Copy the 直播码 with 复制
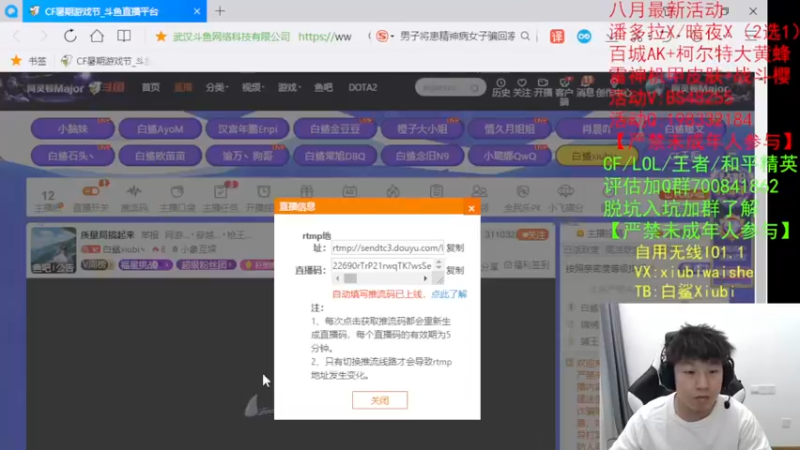 455,270
